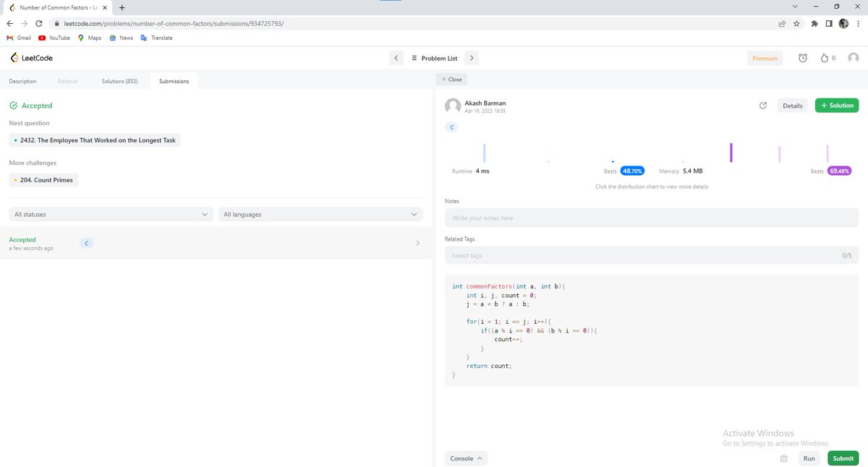
Task: Open submission Details button
Action: [792, 106]
